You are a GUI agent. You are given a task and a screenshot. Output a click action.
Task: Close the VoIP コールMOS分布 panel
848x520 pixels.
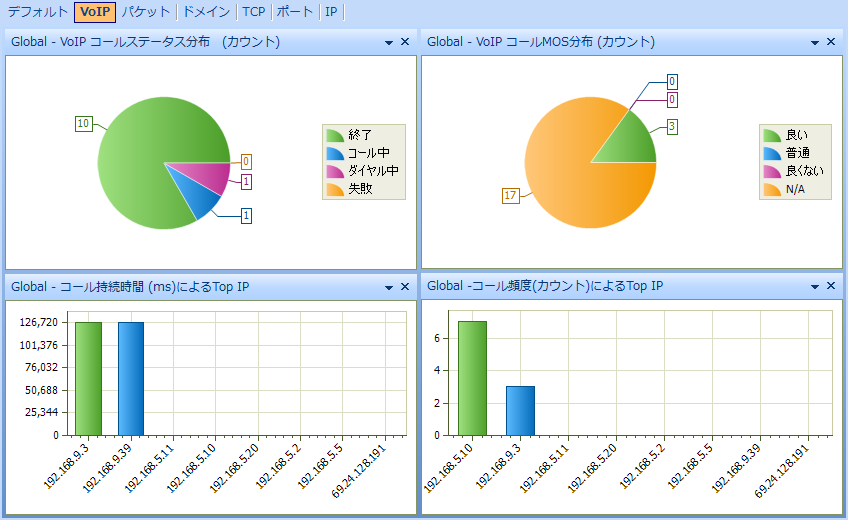tap(831, 42)
